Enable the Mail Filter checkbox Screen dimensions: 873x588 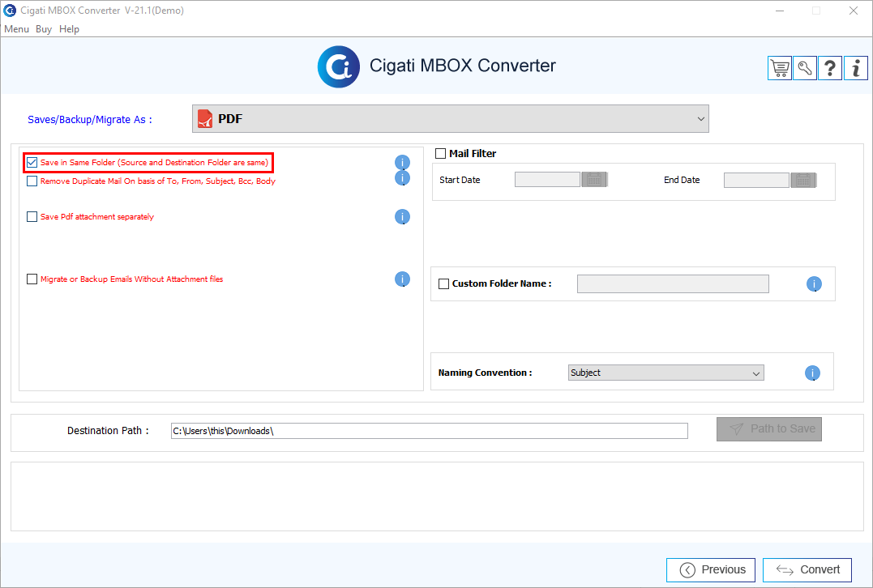[x=440, y=154]
